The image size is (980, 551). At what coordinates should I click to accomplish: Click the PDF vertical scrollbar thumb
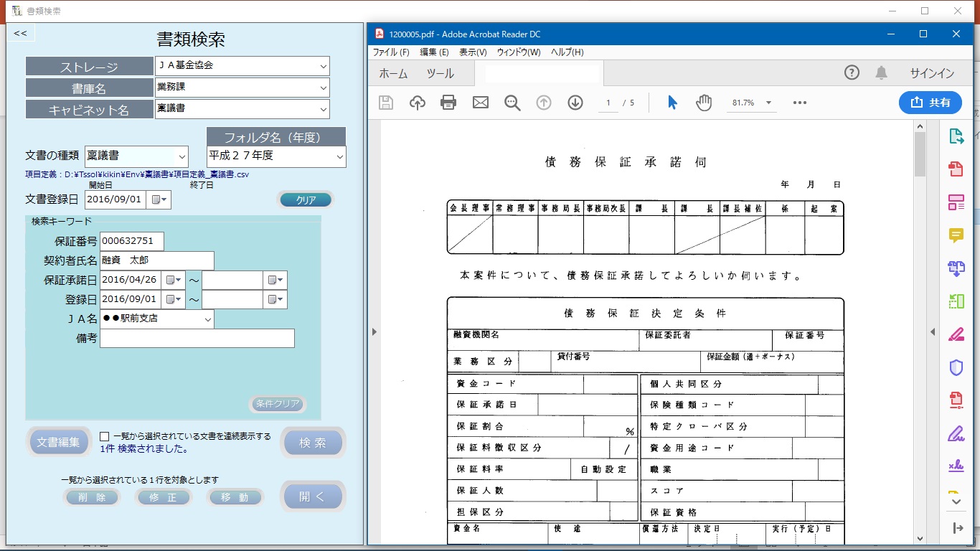[920, 154]
